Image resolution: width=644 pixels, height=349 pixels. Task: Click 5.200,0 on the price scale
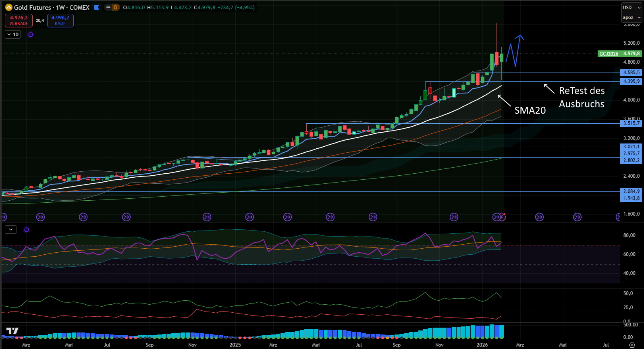point(631,43)
